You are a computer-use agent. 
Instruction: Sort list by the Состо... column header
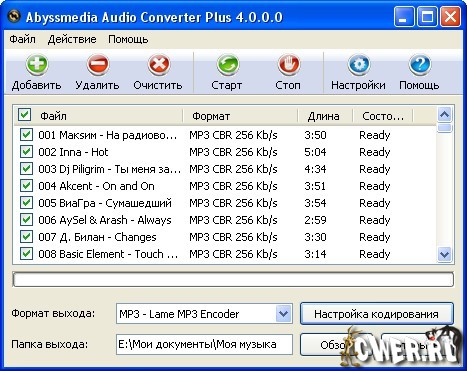[x=383, y=116]
